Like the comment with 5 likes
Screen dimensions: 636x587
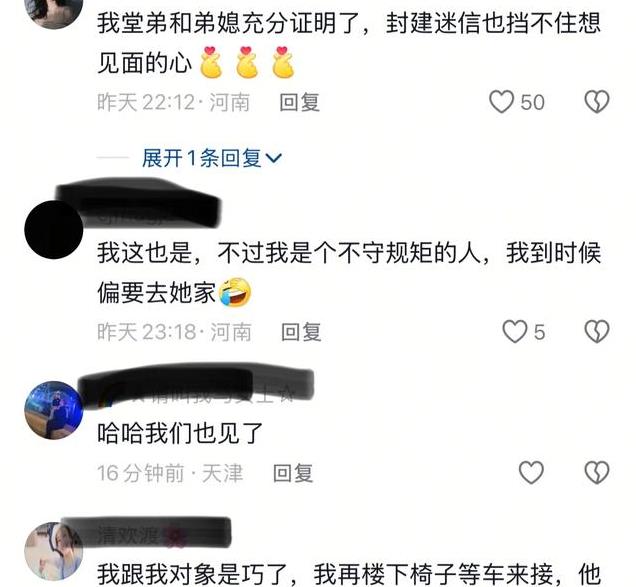tap(515, 331)
